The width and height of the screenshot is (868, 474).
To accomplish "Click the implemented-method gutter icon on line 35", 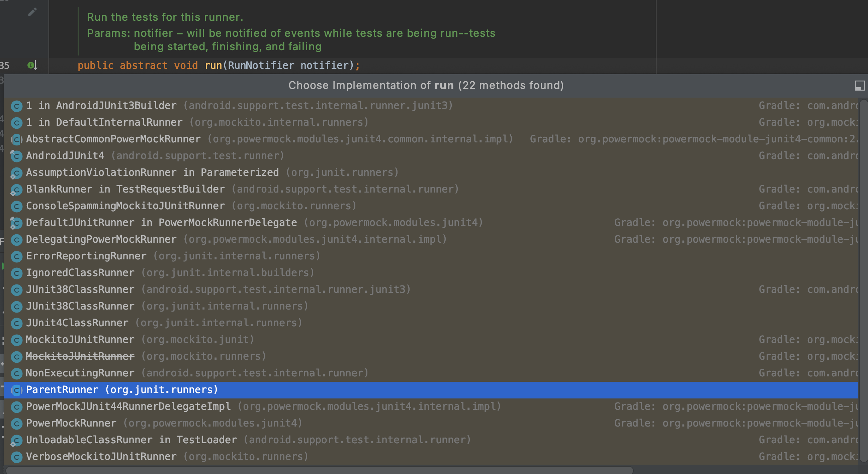I will 32,65.
